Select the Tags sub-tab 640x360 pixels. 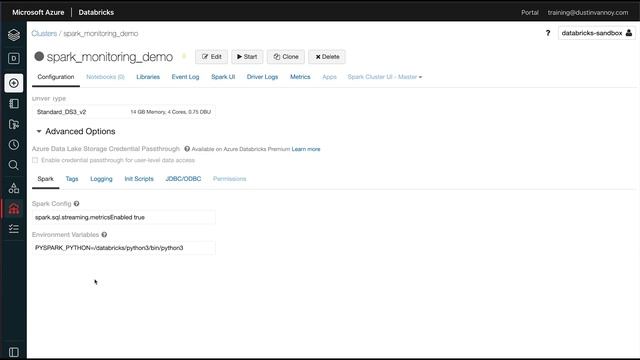[72, 179]
